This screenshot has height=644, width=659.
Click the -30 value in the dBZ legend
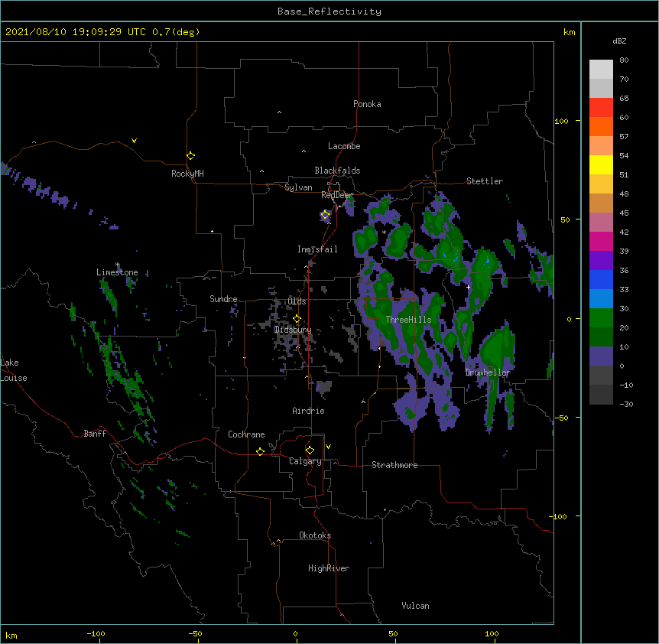pyautogui.click(x=626, y=404)
